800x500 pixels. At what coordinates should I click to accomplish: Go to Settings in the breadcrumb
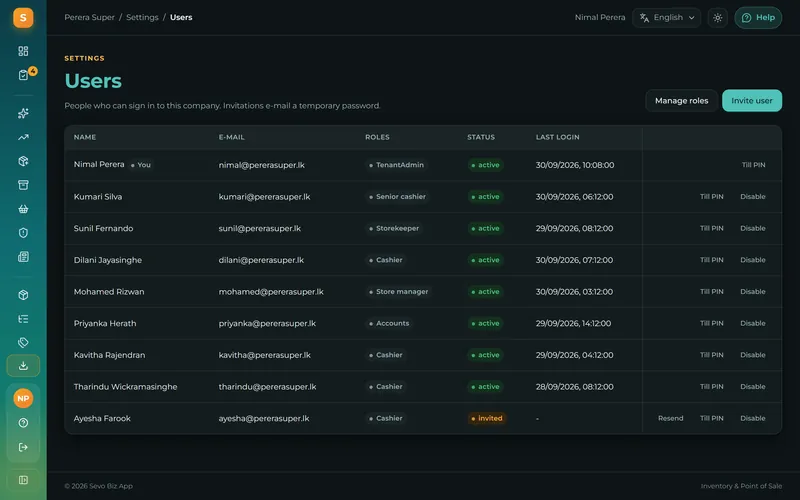pyautogui.click(x=142, y=17)
